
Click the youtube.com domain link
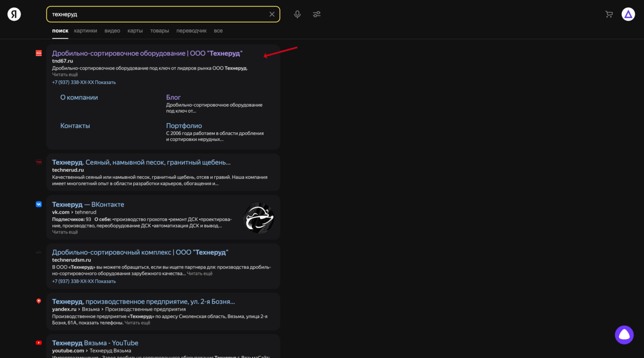tap(68, 351)
